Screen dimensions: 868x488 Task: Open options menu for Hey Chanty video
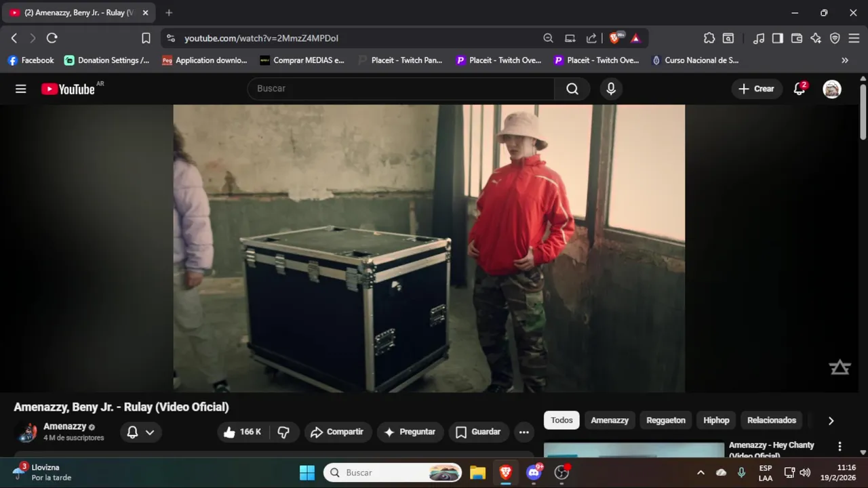(x=840, y=446)
